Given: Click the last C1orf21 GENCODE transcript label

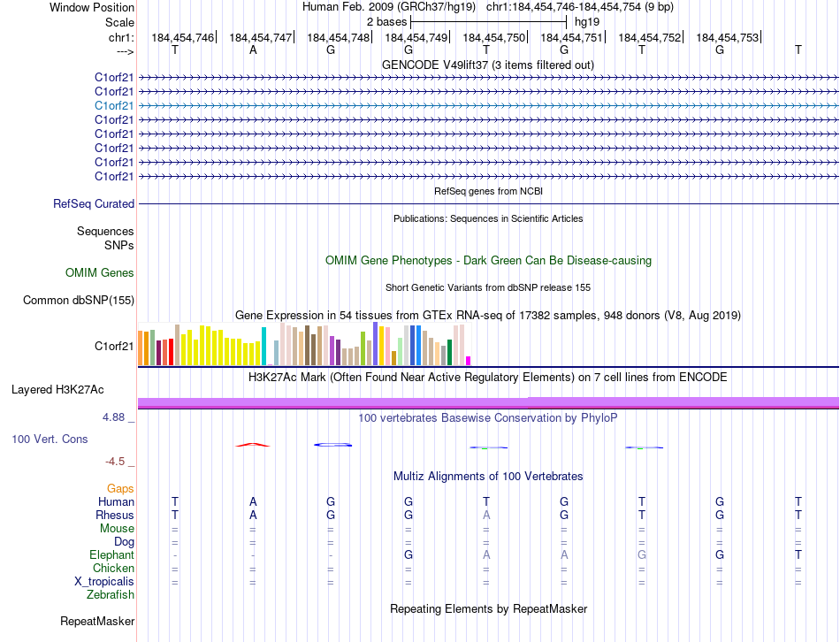Looking at the screenshot, I should (114, 176).
